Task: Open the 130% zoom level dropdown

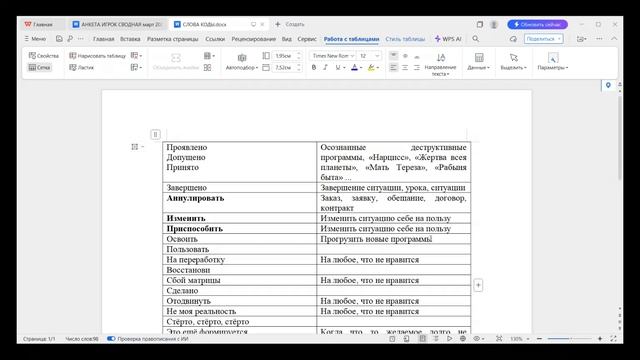Action: [520, 339]
